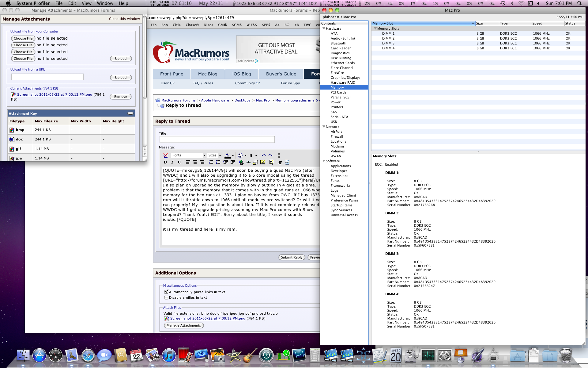Screen dimensions: 588x368
Task: Collapse the Hardware section in System Profiler
Action: [324, 29]
